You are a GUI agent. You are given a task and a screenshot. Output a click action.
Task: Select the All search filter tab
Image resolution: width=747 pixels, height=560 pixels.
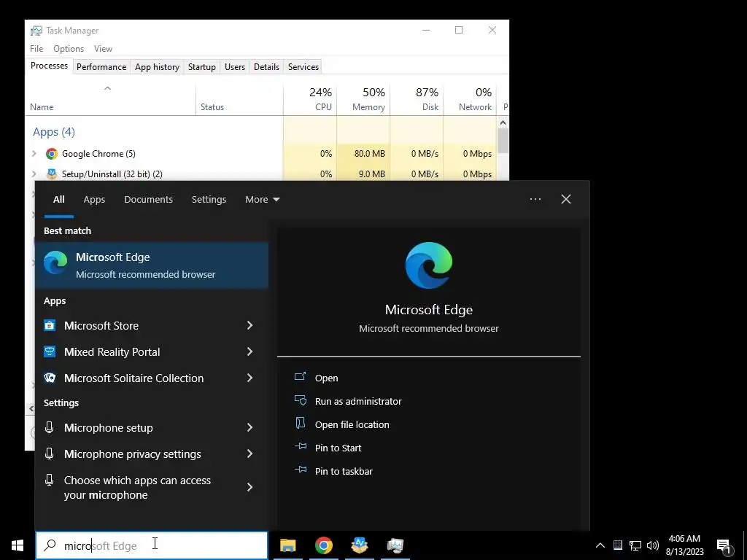tap(58, 200)
